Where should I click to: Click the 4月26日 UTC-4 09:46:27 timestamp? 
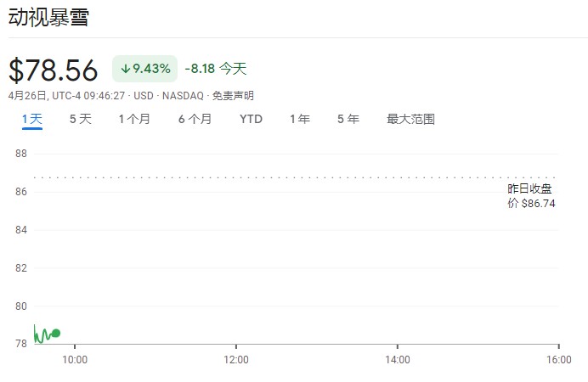coord(66,96)
